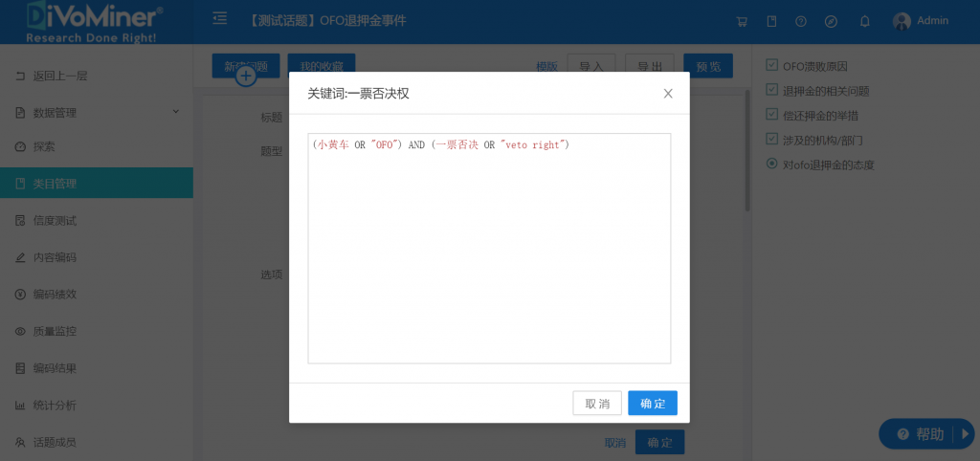Screen dimensions: 980x461
Task: Open notifications bell icon
Action: 865,21
